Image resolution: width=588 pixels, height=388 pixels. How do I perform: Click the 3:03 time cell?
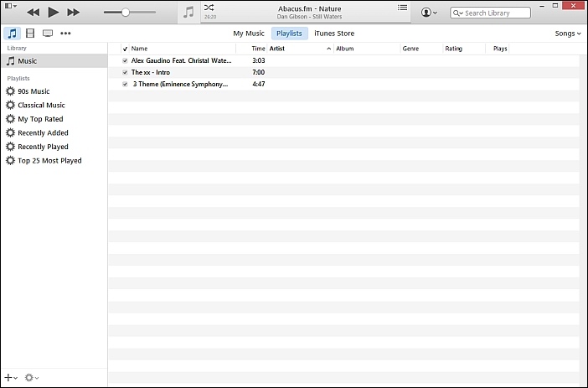click(x=258, y=60)
